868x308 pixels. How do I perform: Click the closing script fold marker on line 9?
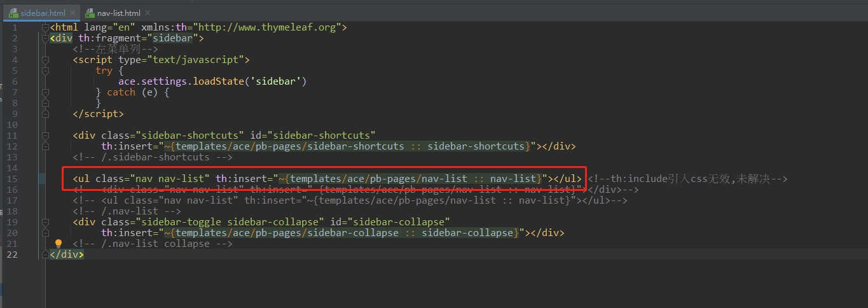(x=45, y=114)
